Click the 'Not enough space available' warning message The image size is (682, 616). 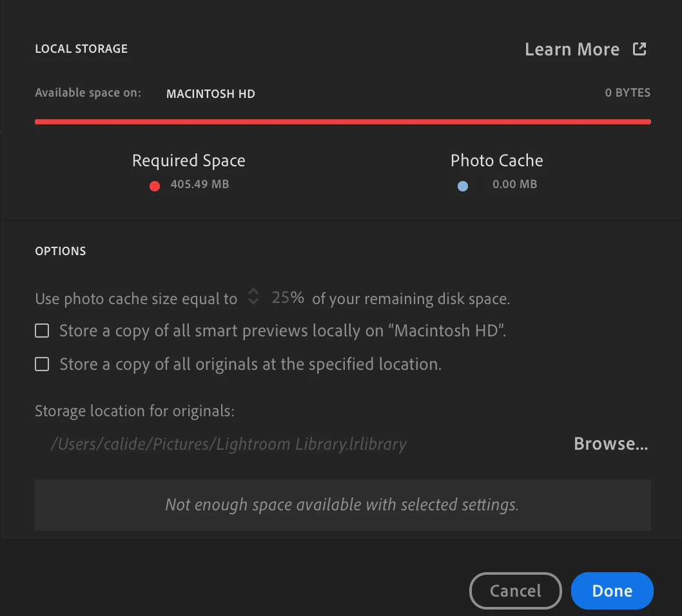click(342, 505)
